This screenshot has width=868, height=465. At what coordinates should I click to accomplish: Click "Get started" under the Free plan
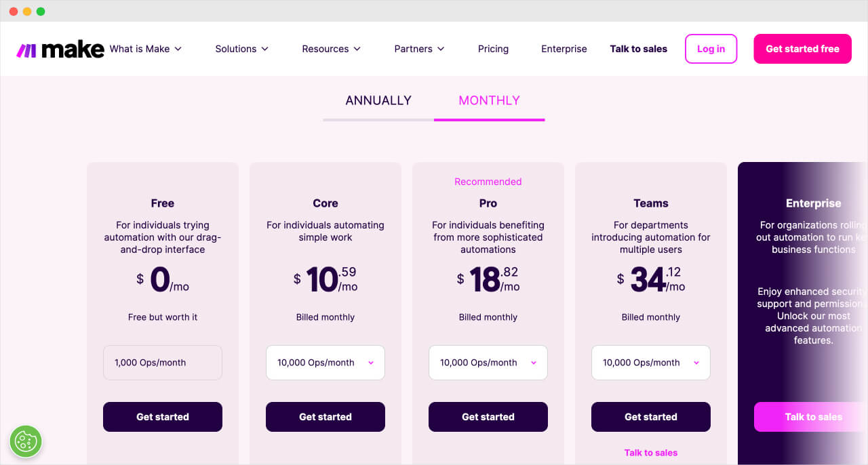162,416
